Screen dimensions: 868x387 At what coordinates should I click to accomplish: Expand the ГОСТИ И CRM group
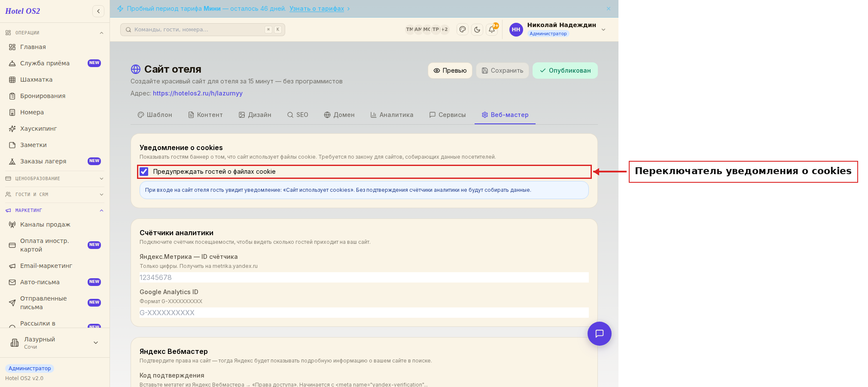point(55,194)
